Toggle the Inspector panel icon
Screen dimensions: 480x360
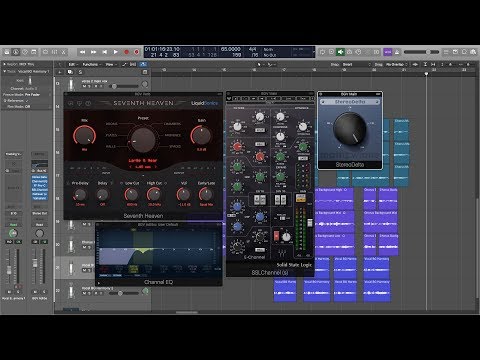16,52
